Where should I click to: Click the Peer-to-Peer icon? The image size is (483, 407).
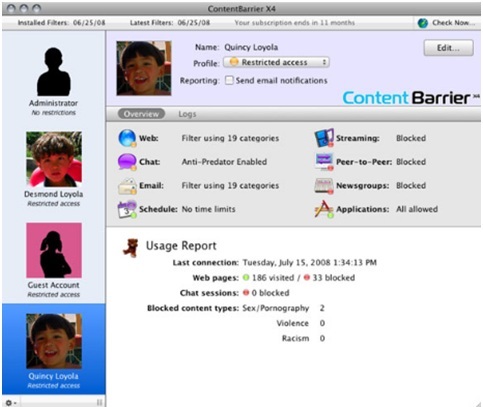(x=324, y=162)
